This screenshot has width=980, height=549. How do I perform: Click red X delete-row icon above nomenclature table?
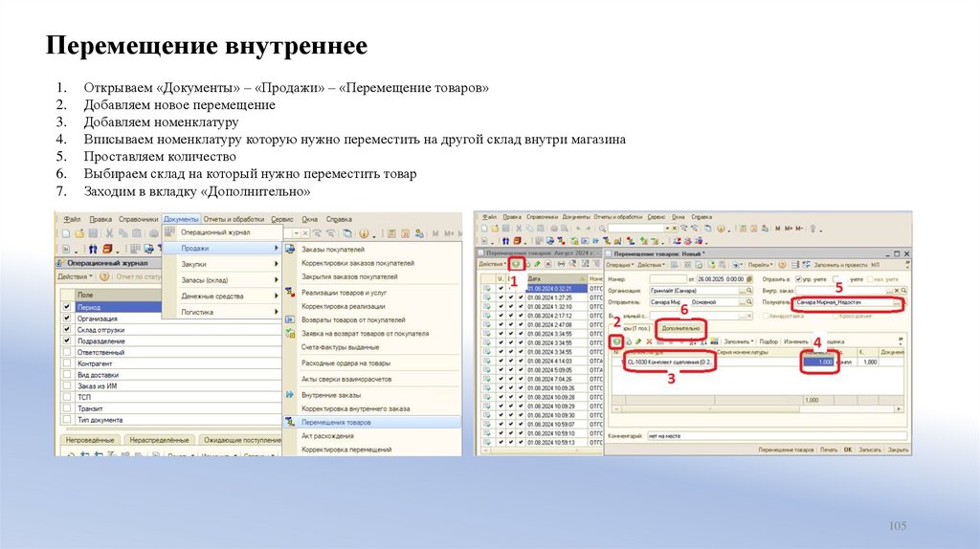[x=649, y=341]
